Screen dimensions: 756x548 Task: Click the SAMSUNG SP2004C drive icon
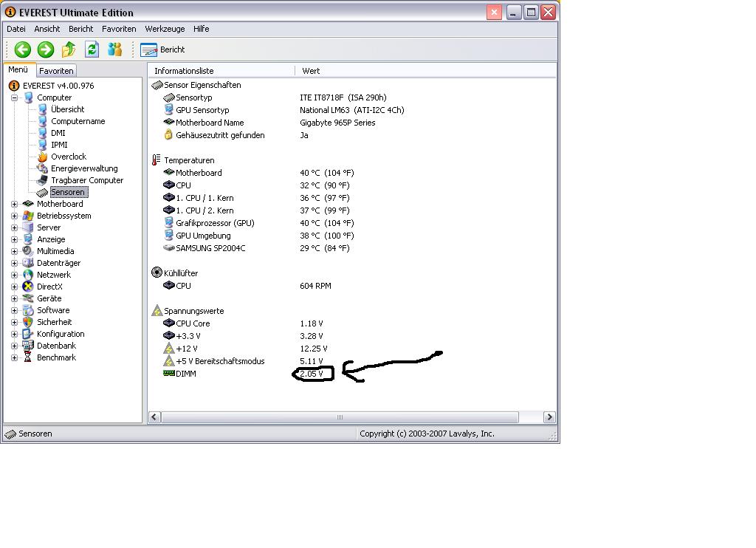click(169, 248)
